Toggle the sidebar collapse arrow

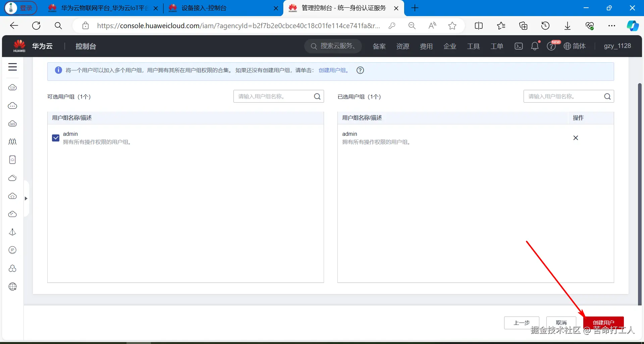click(26, 198)
